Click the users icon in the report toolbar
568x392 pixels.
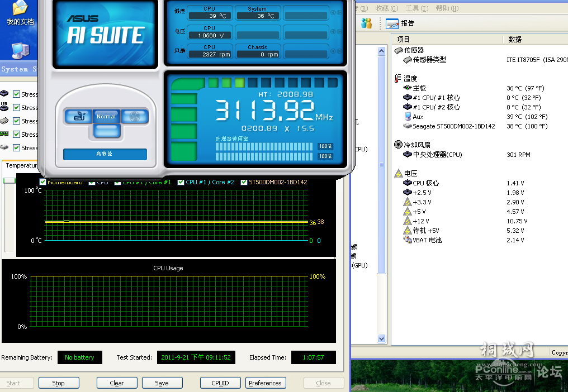point(366,23)
